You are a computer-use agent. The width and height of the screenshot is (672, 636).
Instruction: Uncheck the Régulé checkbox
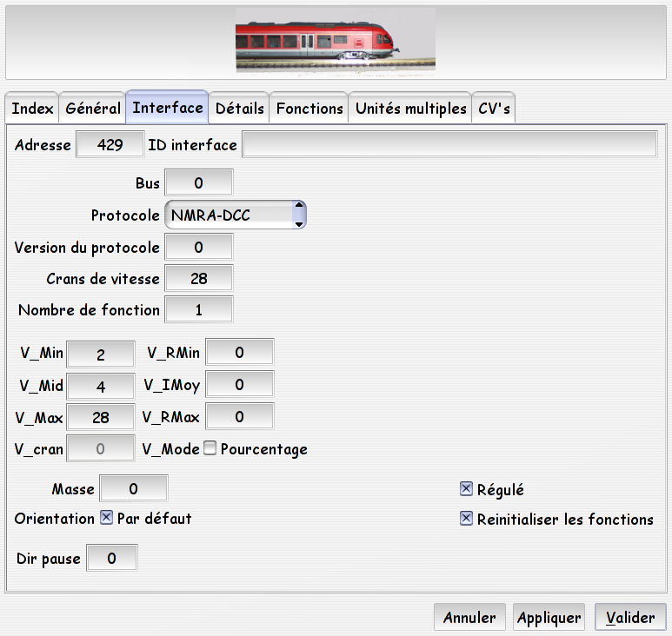coord(466,488)
